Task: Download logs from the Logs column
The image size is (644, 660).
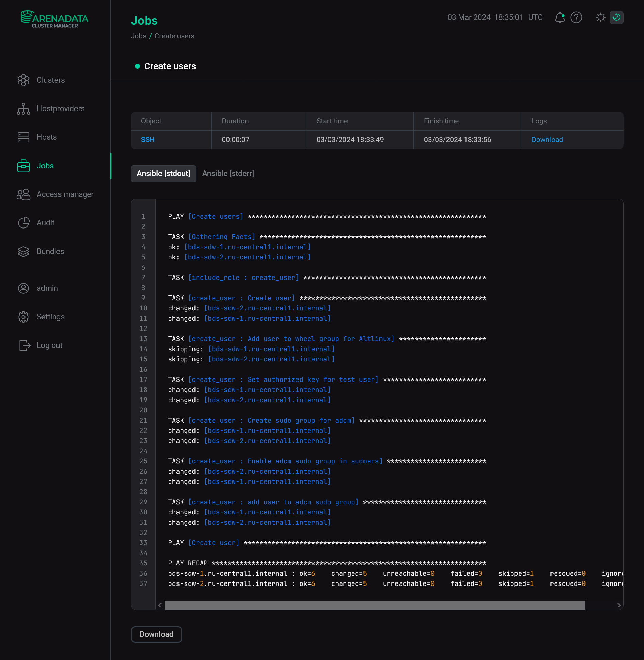Action: tap(546, 139)
